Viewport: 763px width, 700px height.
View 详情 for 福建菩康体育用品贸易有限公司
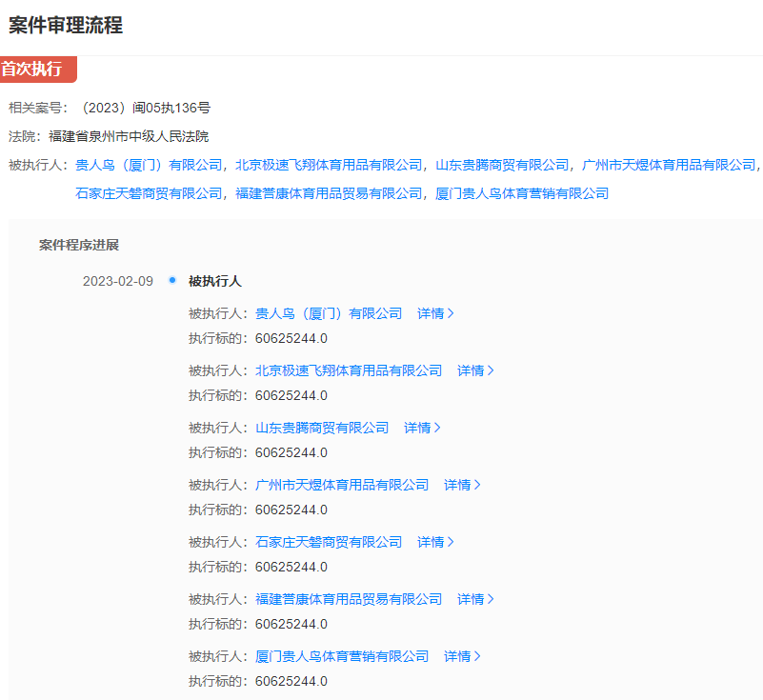click(x=475, y=599)
